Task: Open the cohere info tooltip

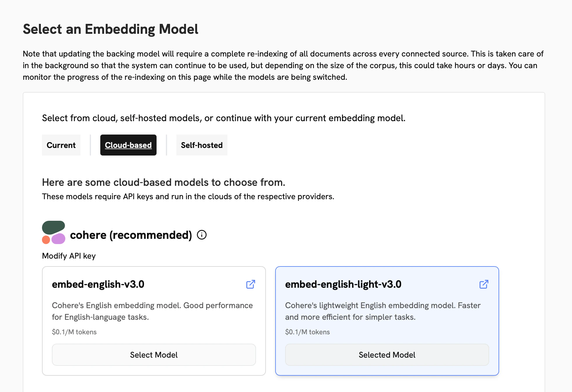Action: (x=202, y=235)
